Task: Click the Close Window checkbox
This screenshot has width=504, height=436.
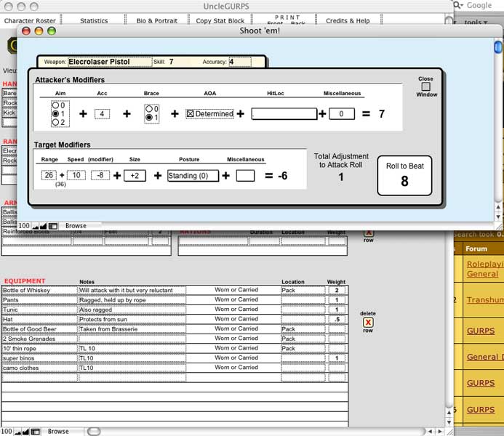Action: click(426, 86)
